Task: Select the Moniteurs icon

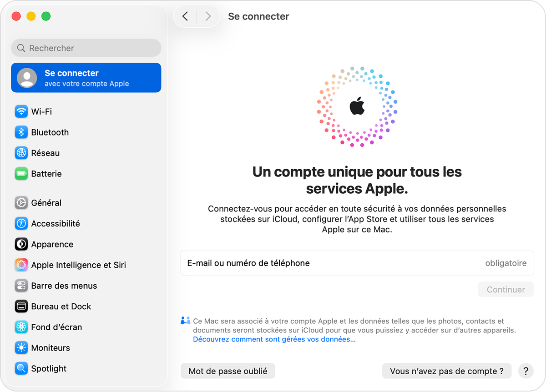Action: (x=21, y=347)
